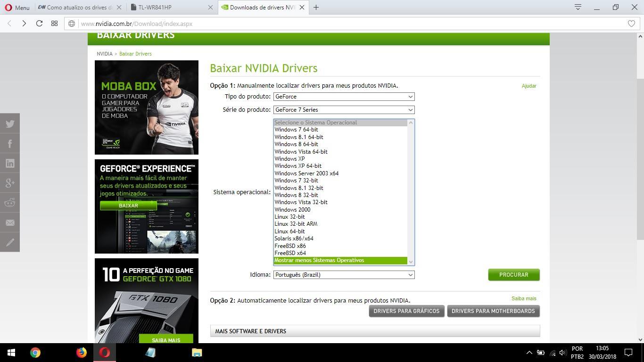Share page on Google Plus

coord(10,183)
